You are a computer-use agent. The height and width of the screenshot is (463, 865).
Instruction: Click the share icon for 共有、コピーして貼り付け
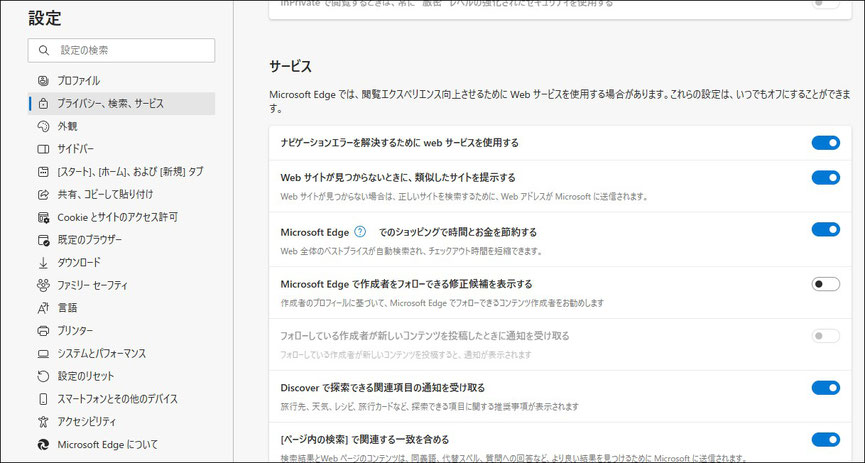[x=43, y=194]
